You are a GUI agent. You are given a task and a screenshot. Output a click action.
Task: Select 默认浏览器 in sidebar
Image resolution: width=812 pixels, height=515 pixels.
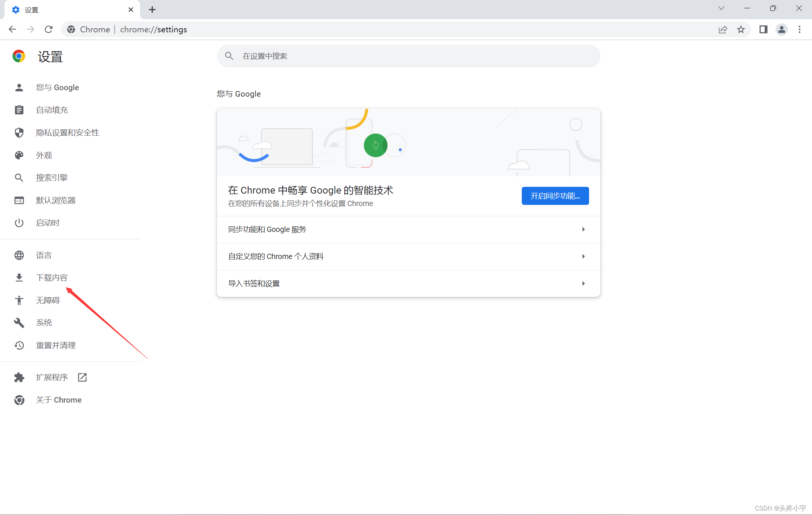coord(56,200)
